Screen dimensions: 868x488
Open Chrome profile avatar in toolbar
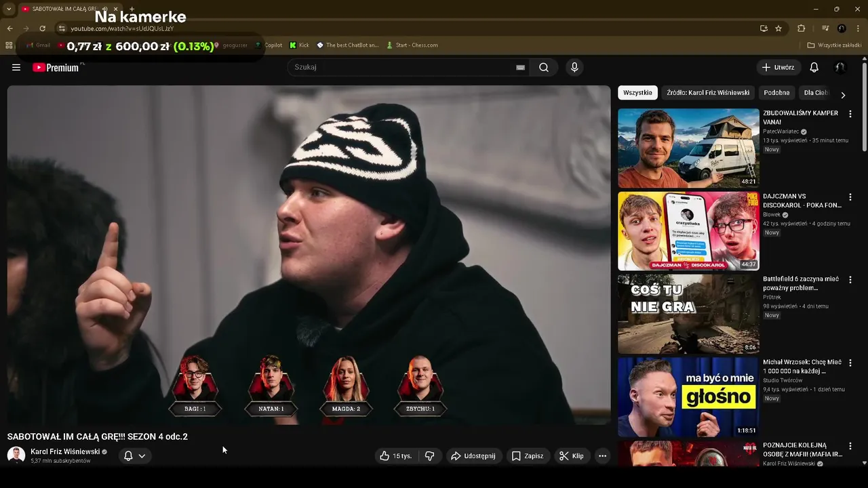(842, 28)
